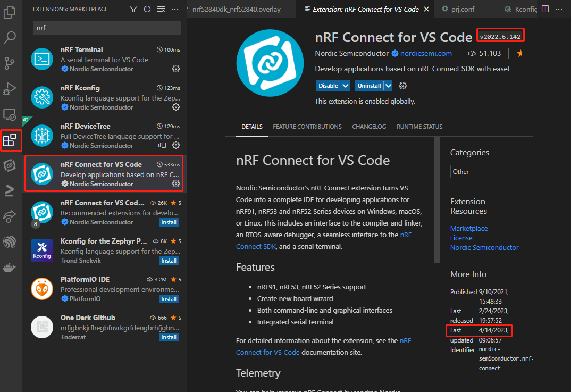The width and height of the screenshot is (571, 392).
Task: Open the Docker view in the activity bar
Action: (x=11, y=268)
